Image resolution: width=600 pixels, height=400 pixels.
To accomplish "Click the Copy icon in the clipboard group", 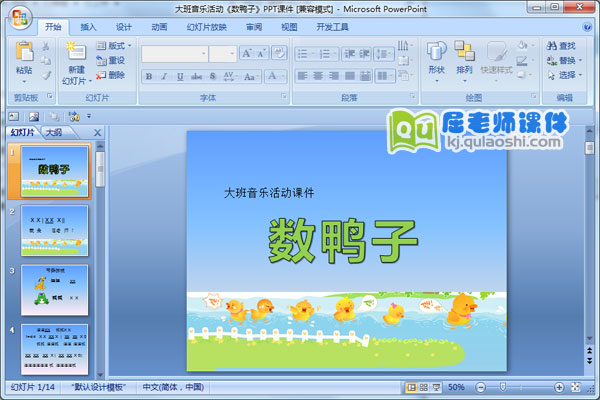I will 46,60.
